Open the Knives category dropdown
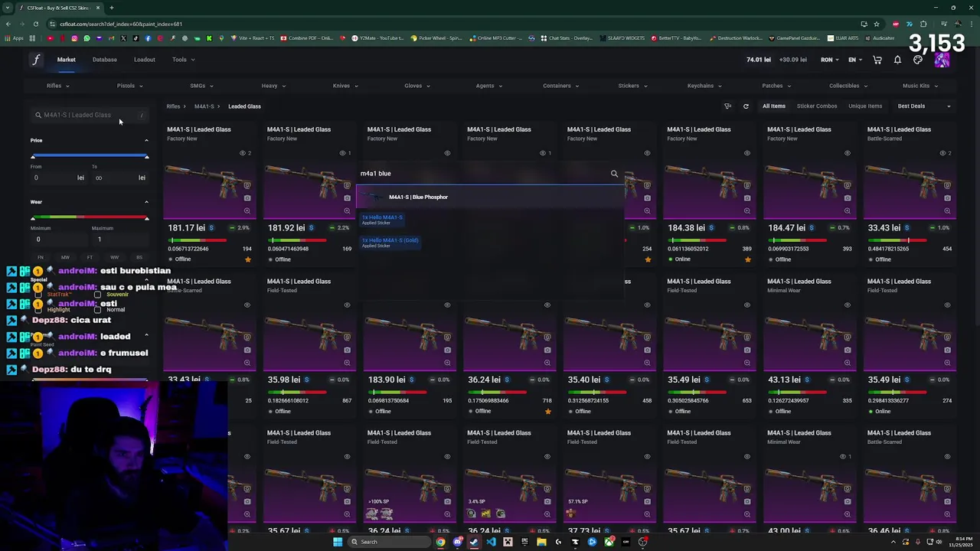Screen dimensions: 980x551 tap(345, 86)
